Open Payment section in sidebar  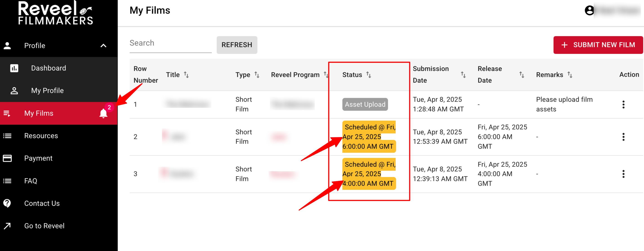tap(38, 158)
